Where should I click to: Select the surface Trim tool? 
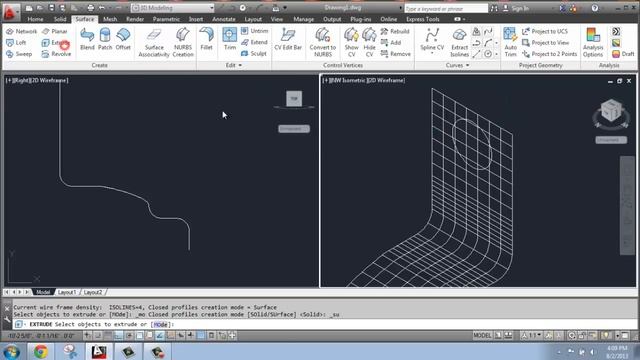point(230,39)
